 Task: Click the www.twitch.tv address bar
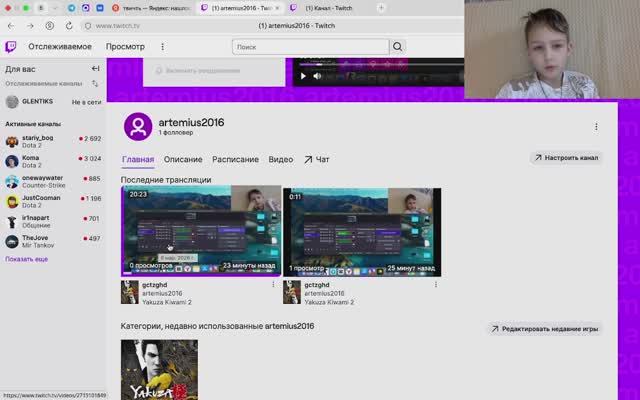(118, 26)
